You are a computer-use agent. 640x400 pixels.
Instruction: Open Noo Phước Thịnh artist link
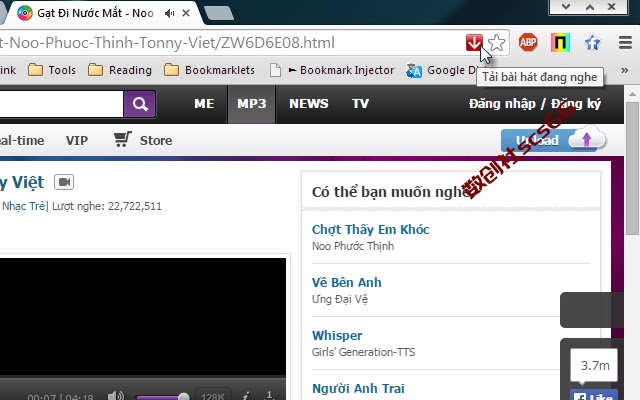[353, 246]
